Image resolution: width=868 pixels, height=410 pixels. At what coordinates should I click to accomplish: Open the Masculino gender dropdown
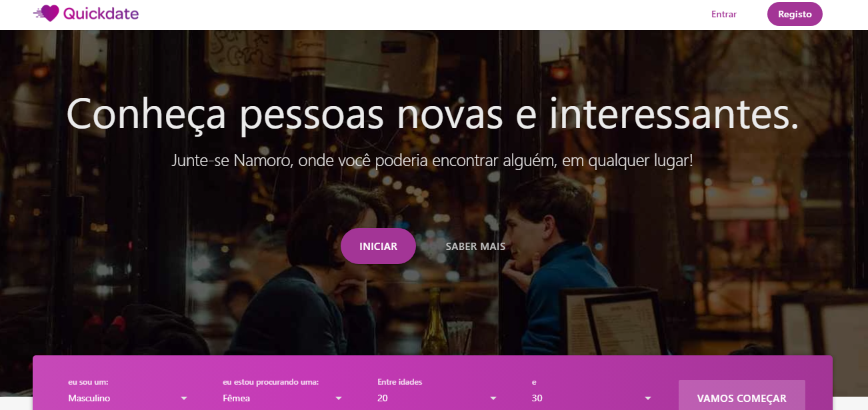coord(128,398)
